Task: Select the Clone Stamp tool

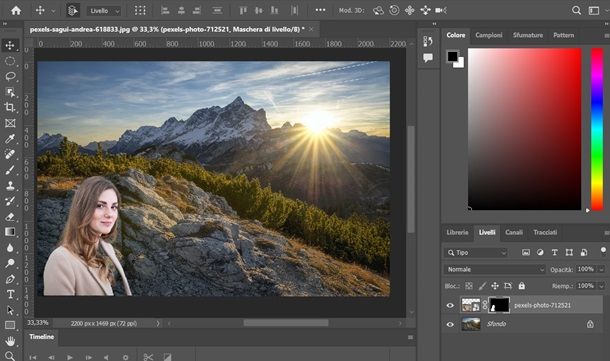Action: pos(10,186)
